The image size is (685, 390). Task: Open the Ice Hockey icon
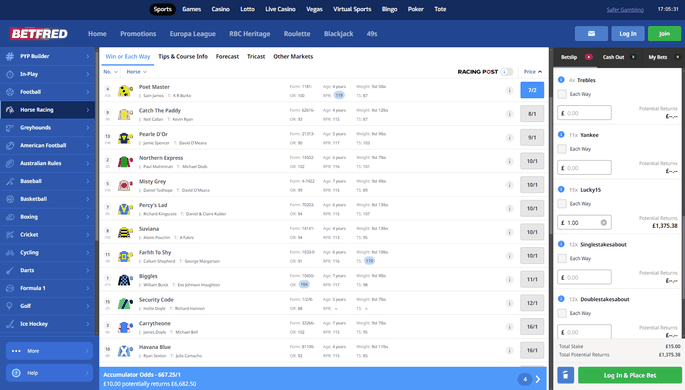[x=10, y=324]
